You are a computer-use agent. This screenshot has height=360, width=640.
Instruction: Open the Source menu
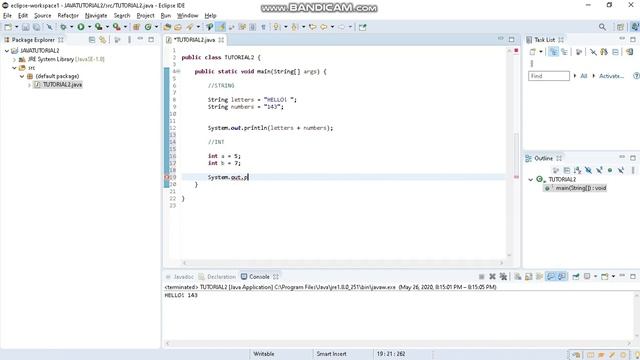pyautogui.click(x=43, y=16)
